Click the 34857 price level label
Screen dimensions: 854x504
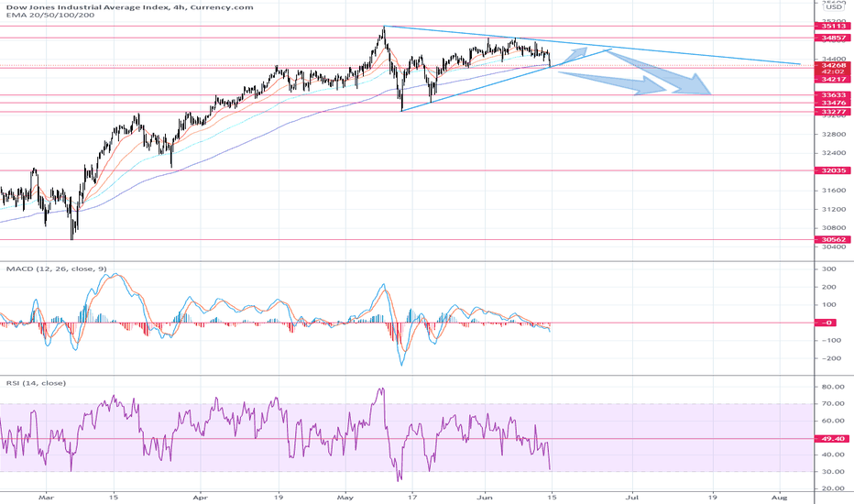832,38
